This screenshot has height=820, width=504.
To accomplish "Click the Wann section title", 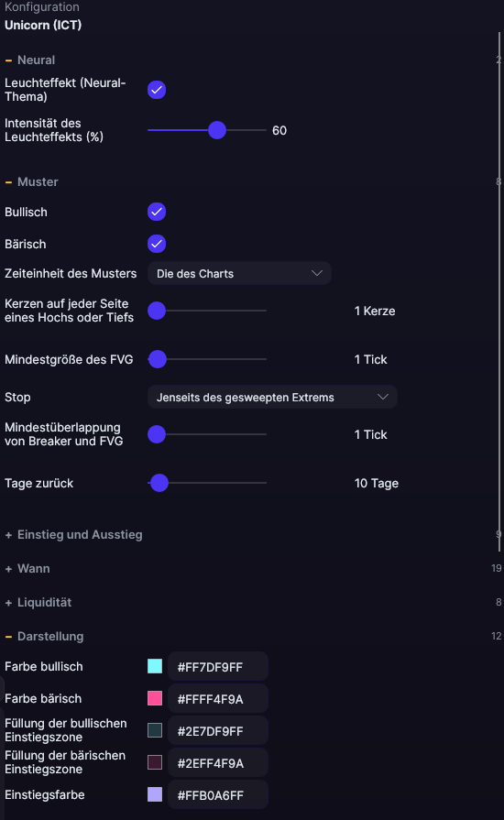I will point(34,568).
